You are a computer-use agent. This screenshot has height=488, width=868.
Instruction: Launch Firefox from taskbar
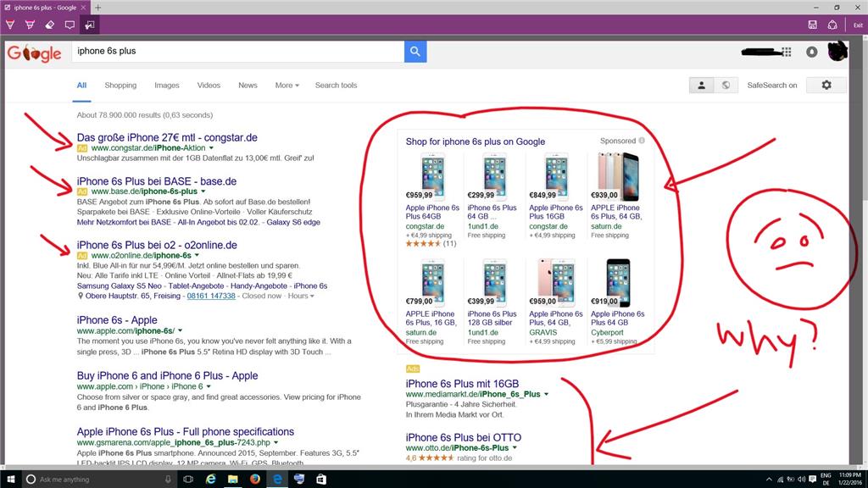pos(254,480)
